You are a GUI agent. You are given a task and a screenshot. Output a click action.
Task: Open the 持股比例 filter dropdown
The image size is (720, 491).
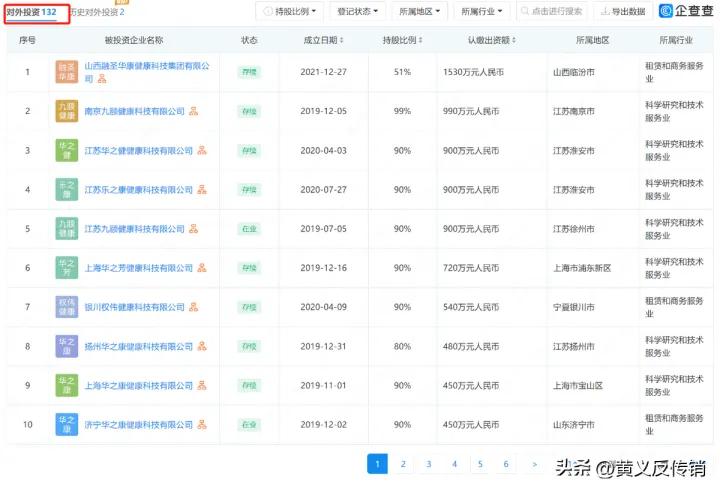(291, 12)
